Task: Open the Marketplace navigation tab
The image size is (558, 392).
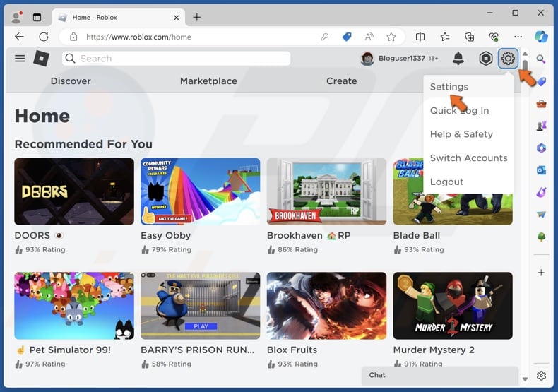Action: coord(208,81)
